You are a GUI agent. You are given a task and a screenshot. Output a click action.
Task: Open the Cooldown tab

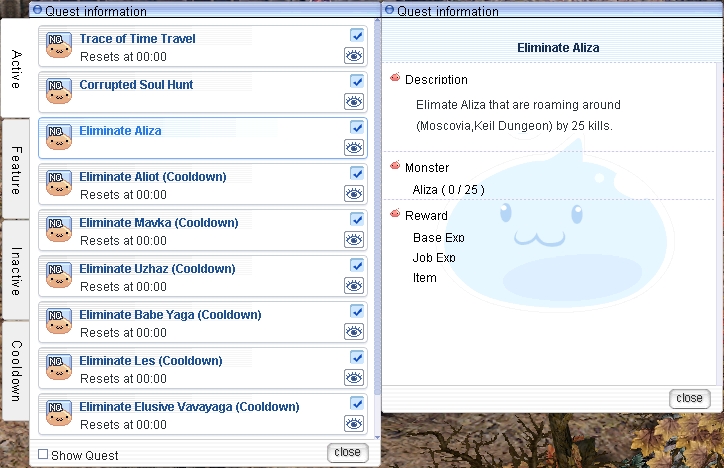pos(16,371)
